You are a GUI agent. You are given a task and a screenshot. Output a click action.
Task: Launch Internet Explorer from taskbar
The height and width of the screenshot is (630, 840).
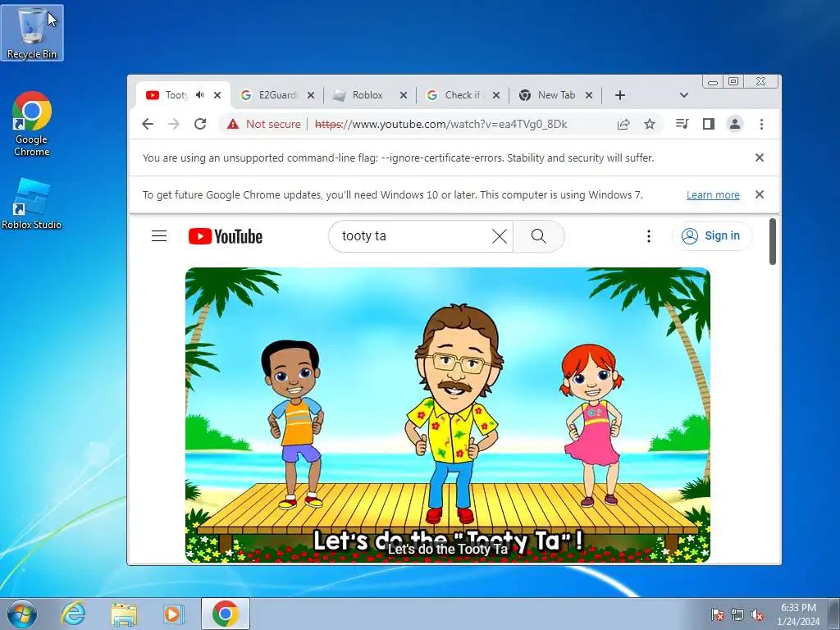[73, 614]
